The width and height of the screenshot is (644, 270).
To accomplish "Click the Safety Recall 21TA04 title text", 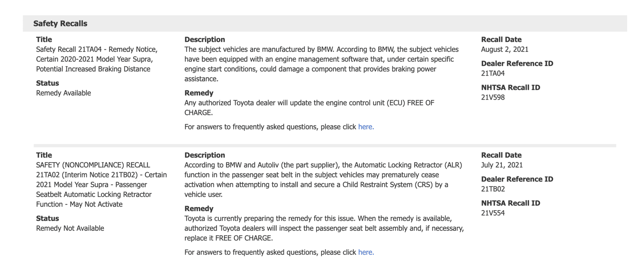I will tap(97, 59).
